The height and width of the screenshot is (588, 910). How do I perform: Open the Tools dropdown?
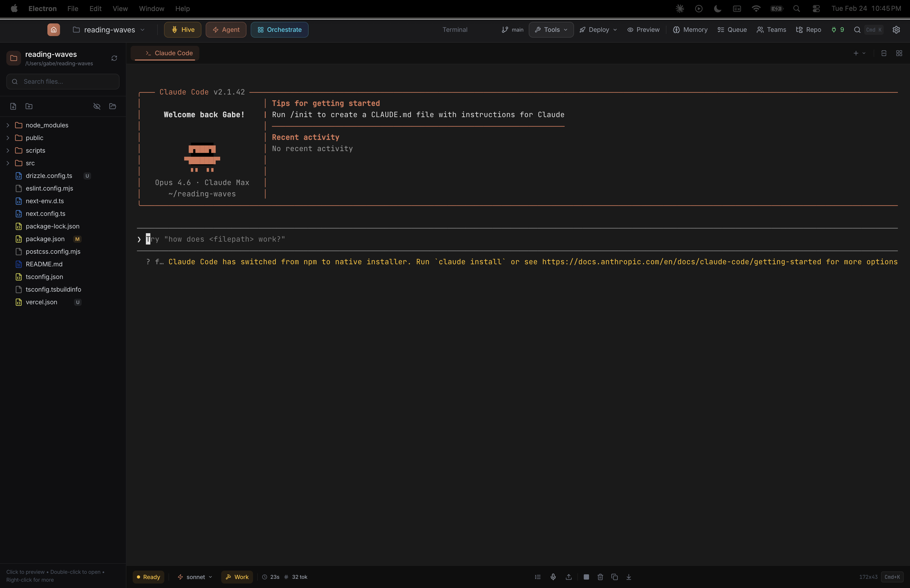point(551,29)
